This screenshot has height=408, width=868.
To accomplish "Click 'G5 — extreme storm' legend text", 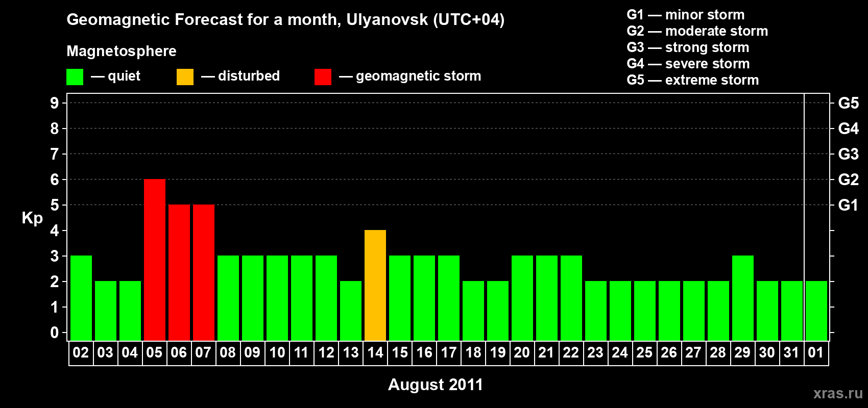I will click(693, 80).
